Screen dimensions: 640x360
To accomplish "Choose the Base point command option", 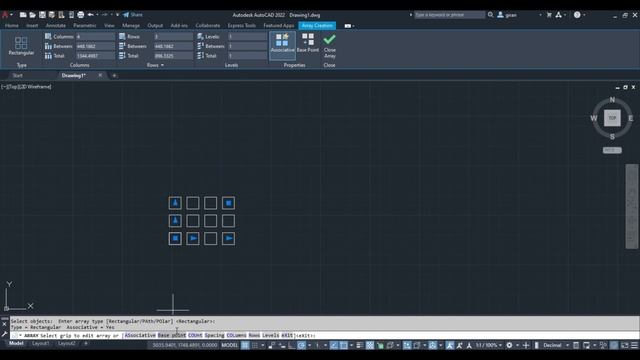I will coord(172,336).
